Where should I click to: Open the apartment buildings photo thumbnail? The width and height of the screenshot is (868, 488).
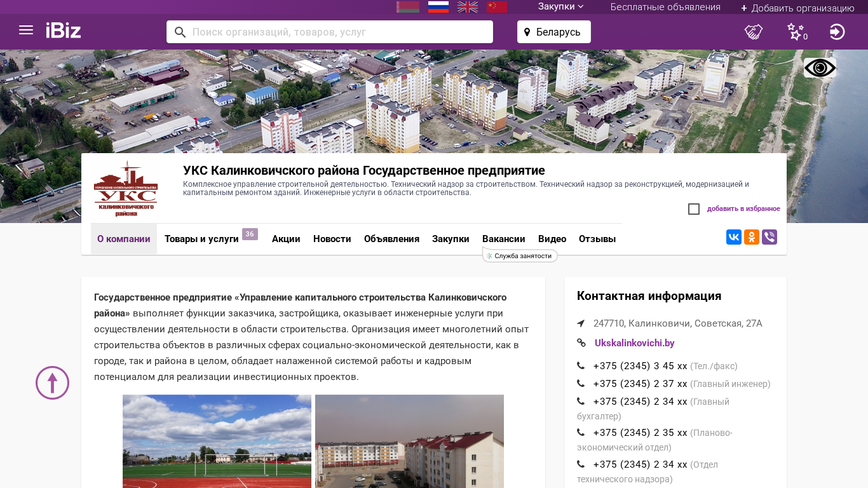[x=410, y=441]
